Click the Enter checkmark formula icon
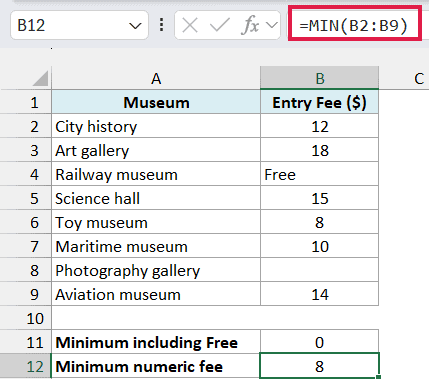The width and height of the screenshot is (429, 379). pos(219,25)
